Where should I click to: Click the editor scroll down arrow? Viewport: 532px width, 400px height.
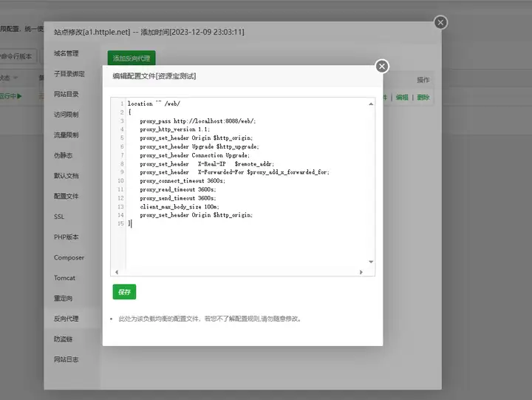pos(371,262)
